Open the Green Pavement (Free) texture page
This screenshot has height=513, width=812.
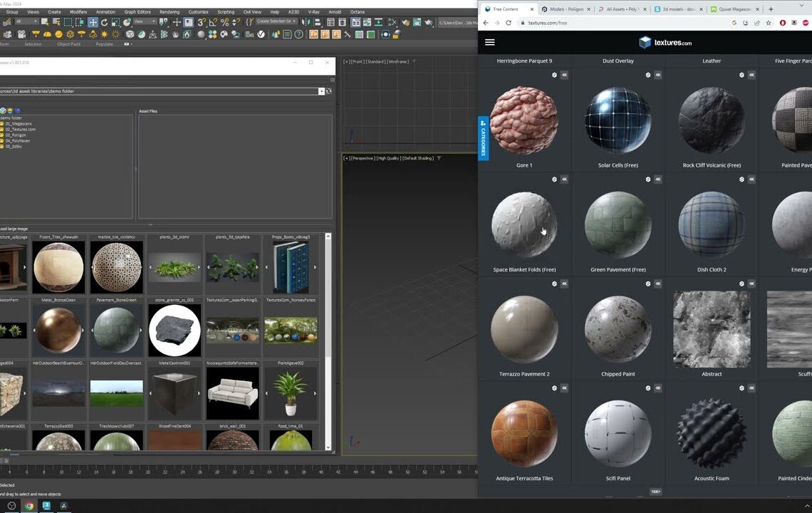[x=618, y=224]
